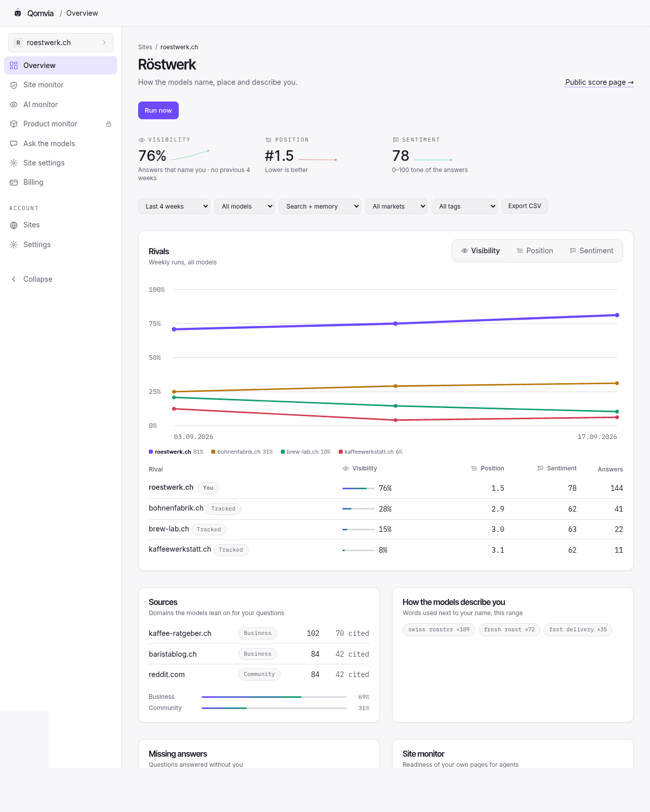Open the Public score page link
650x812 pixels.
pos(599,82)
